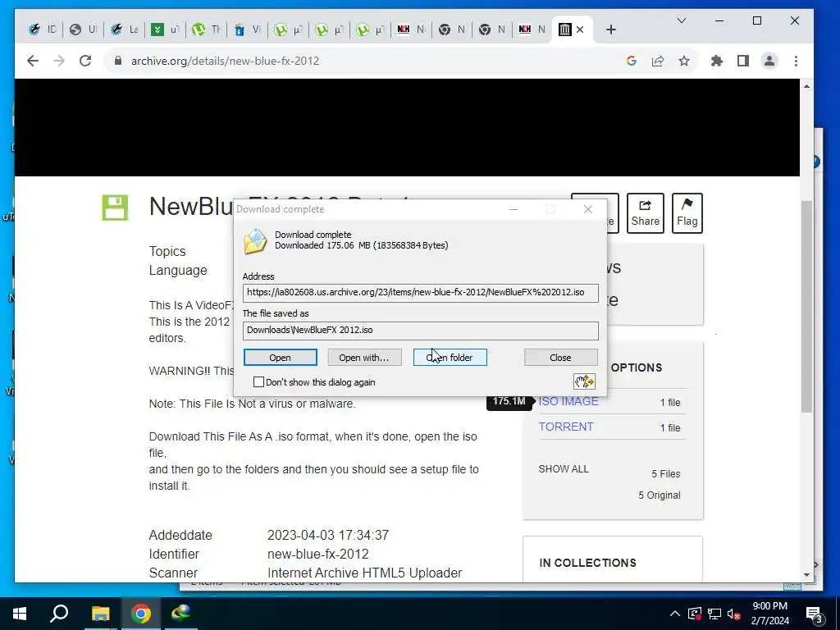This screenshot has height=630, width=840.
Task: Click the Google icon in the address bar
Action: tap(632, 61)
